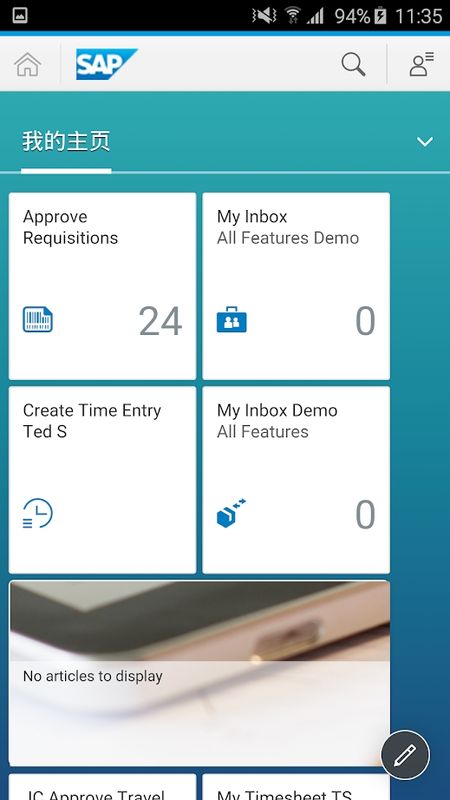Tap the 24 count on Approve Requisitions

pyautogui.click(x=160, y=321)
